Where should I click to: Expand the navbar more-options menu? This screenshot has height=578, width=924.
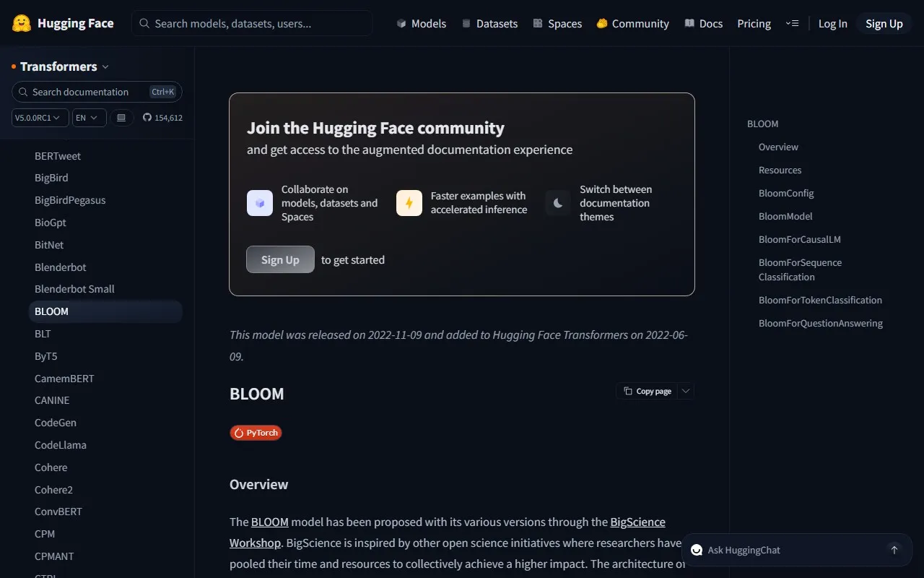792,23
